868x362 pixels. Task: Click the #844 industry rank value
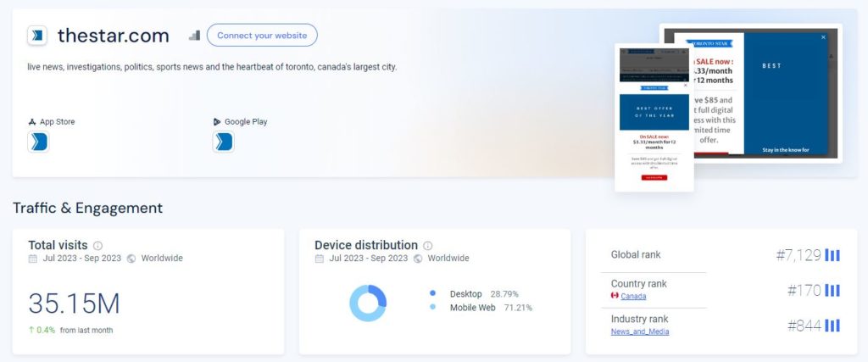804,326
